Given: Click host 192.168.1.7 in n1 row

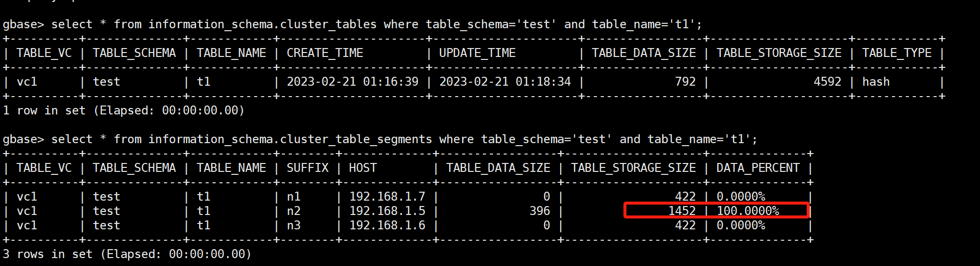Looking at the screenshot, I should [387, 197].
